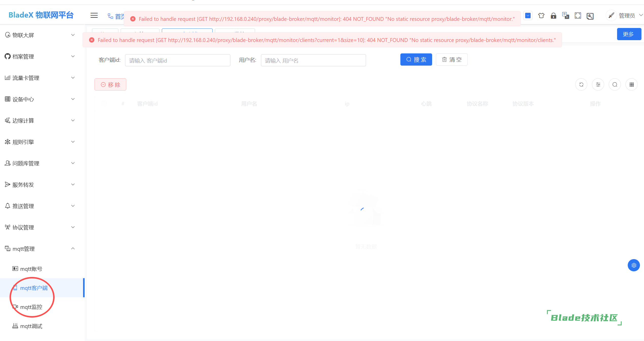Select all rows with header checkbox
Screen dimensions: 644x341
104,103
